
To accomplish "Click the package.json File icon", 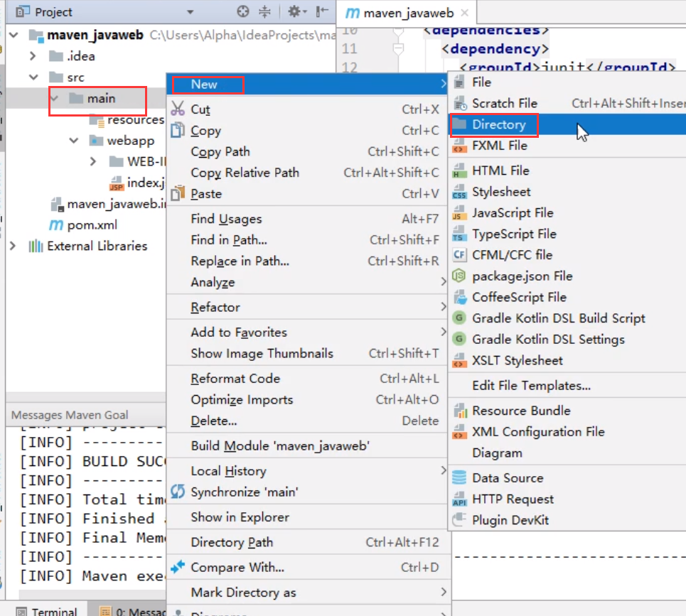I will point(459,276).
